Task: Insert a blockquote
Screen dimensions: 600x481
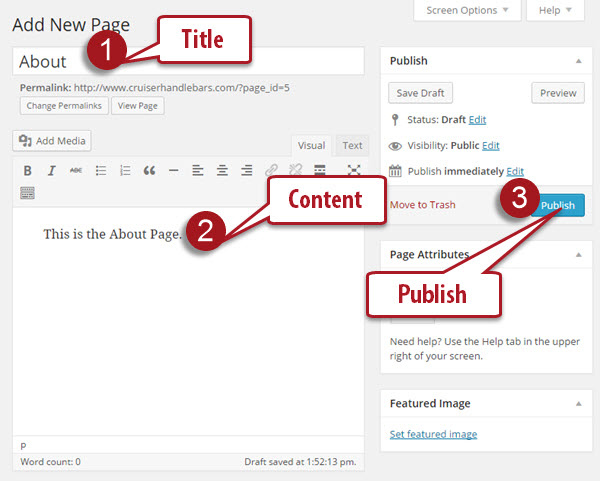Action: (149, 171)
